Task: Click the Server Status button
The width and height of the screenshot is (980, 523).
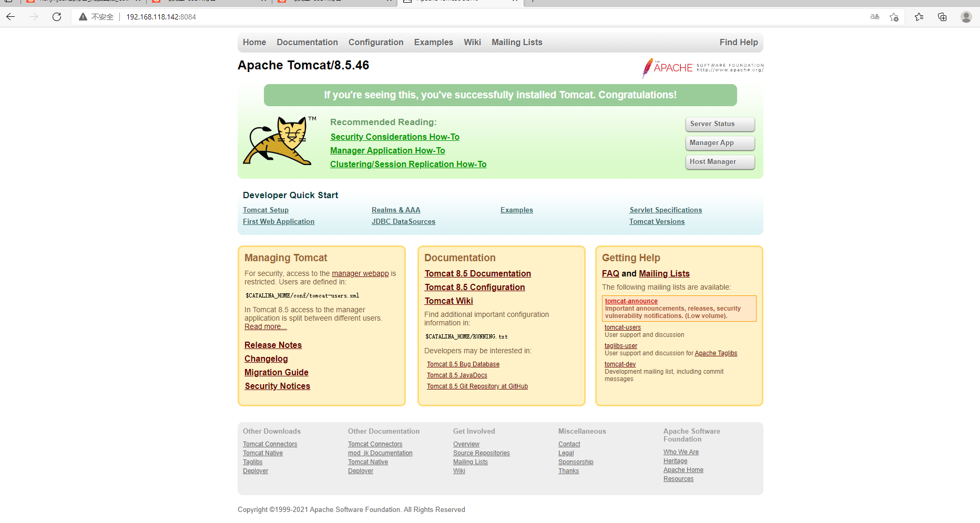Action: coord(720,124)
